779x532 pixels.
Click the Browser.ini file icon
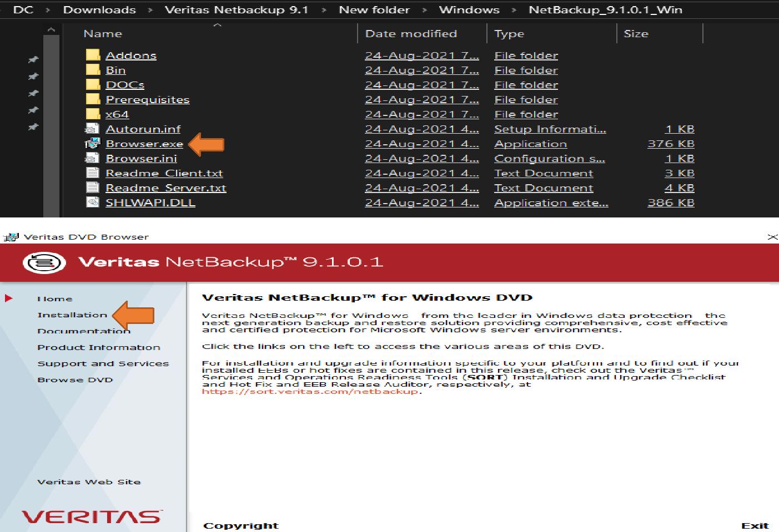pyautogui.click(x=92, y=159)
